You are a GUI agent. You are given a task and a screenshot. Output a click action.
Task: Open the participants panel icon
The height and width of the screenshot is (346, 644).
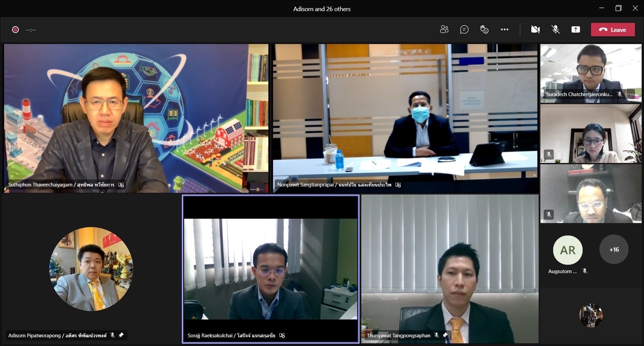coord(444,30)
